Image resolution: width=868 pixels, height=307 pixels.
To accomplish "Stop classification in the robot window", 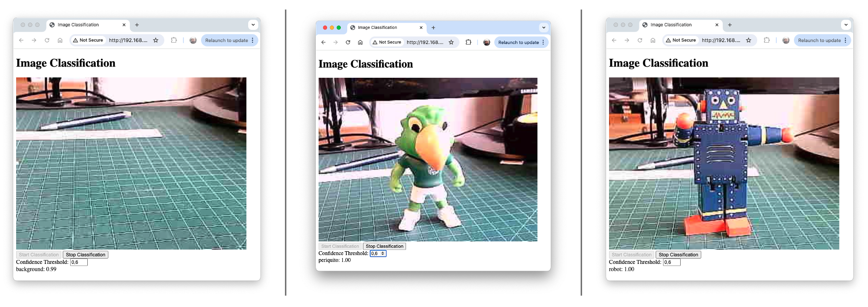I will [x=678, y=255].
